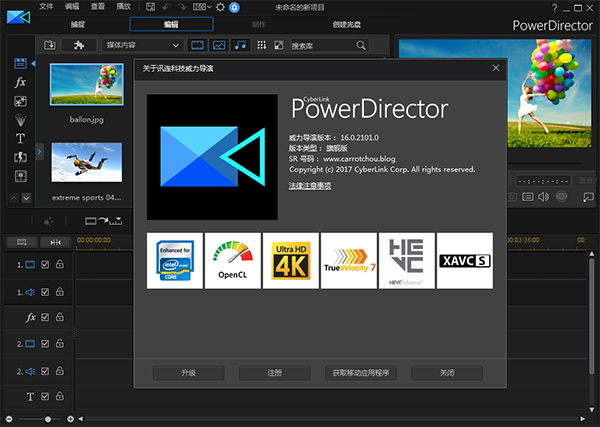Open the fx Effect Room in sidebar

coord(20,83)
